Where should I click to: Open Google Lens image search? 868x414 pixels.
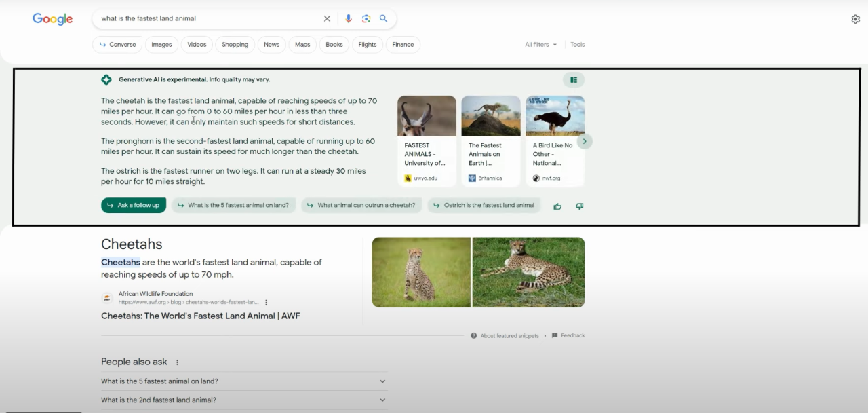366,19
